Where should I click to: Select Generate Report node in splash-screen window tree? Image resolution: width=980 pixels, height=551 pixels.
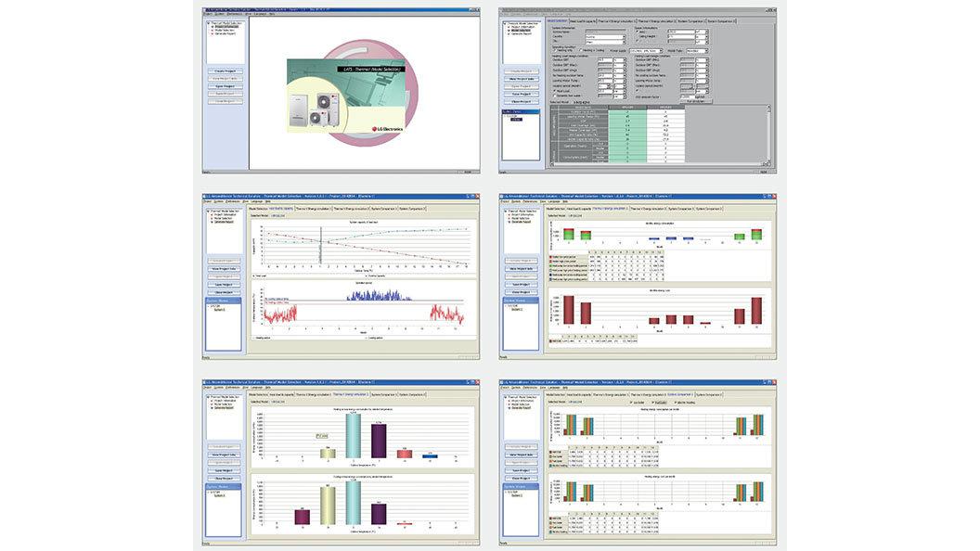click(226, 33)
